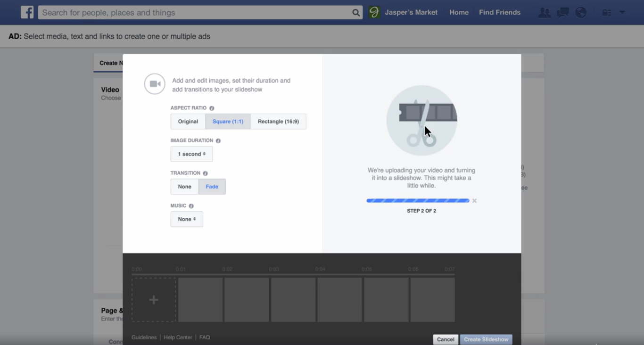Screen dimensions: 644x345
Task: Open Find Friends in top navigation
Action: tap(500, 13)
